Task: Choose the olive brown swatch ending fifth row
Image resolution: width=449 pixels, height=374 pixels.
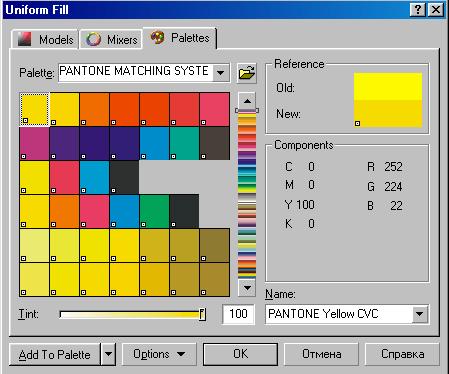Action: pyautogui.click(x=215, y=245)
